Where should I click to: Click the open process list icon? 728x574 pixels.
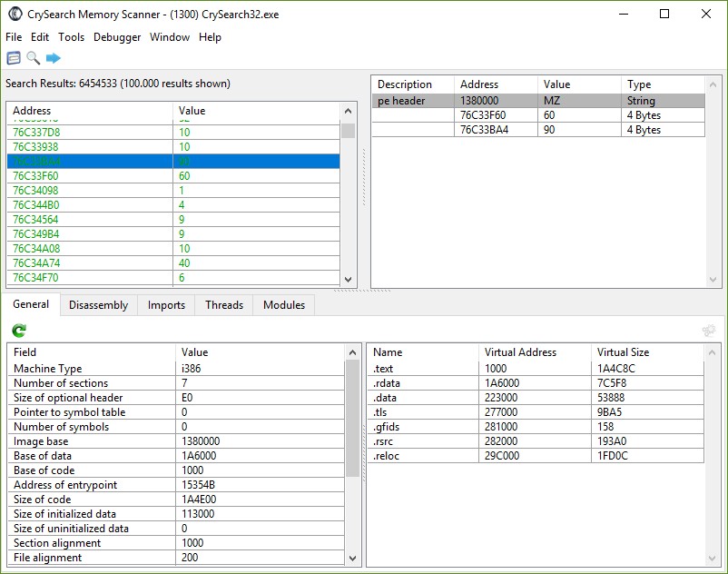[14, 58]
